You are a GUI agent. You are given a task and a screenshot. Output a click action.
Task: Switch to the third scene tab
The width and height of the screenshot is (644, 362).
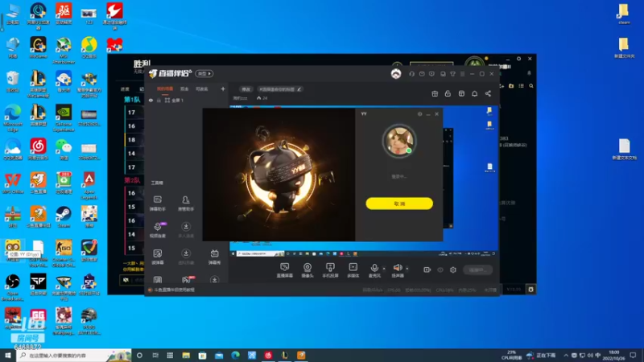(x=202, y=88)
